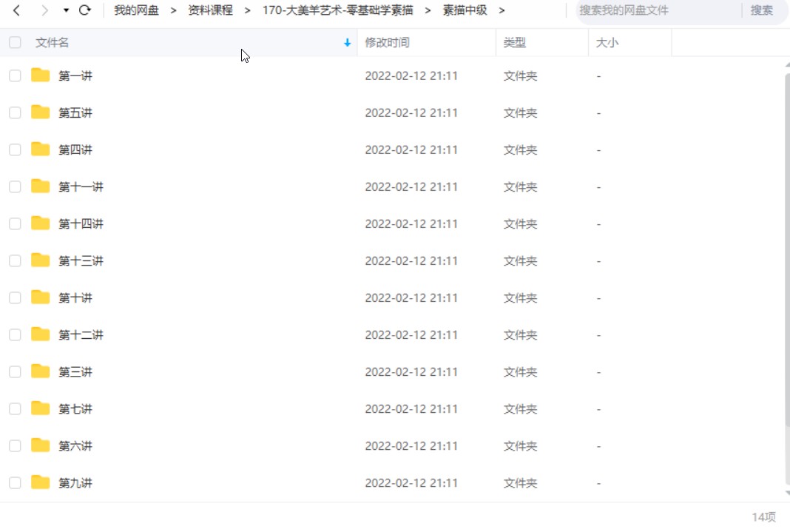Select the folder name 第一讲
The height and width of the screenshot is (532, 790).
75,75
